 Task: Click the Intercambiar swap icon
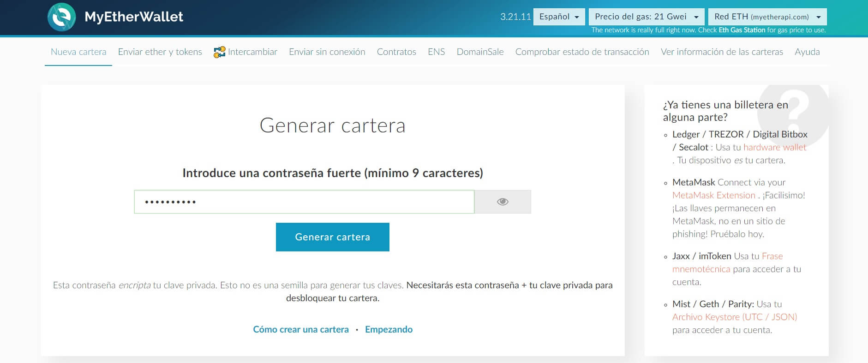click(x=219, y=52)
